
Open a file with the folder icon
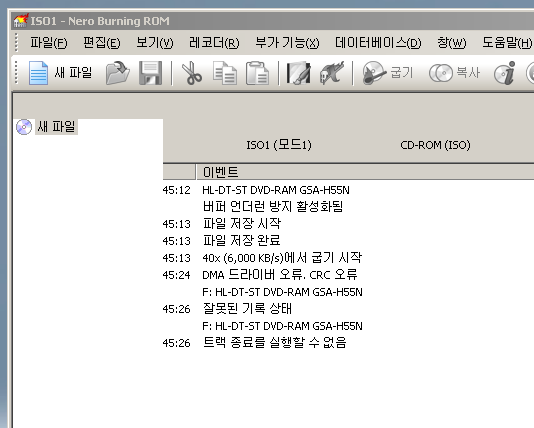coord(117,73)
